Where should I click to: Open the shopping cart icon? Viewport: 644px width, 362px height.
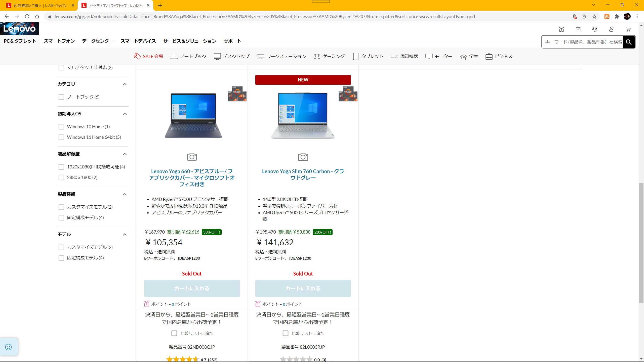click(x=628, y=29)
